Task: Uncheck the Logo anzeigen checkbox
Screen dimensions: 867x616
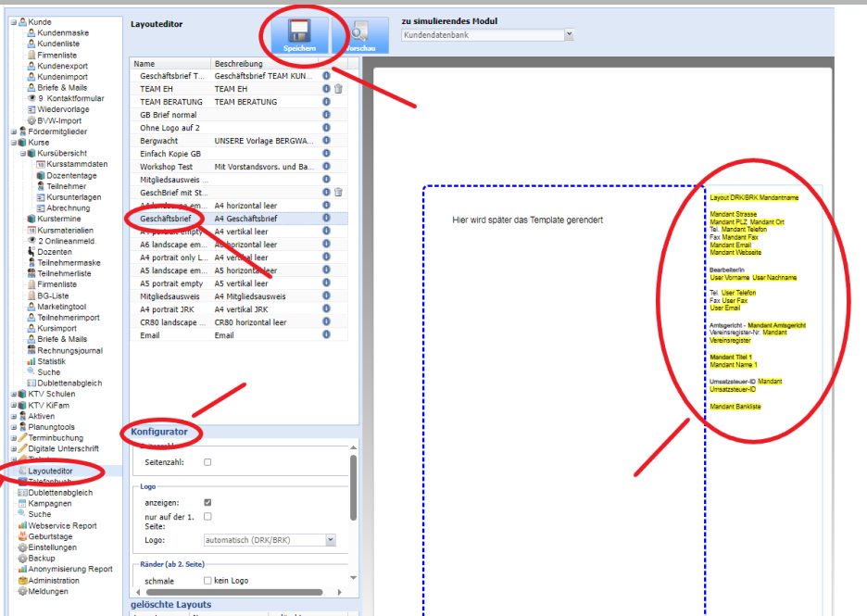Action: tap(207, 502)
